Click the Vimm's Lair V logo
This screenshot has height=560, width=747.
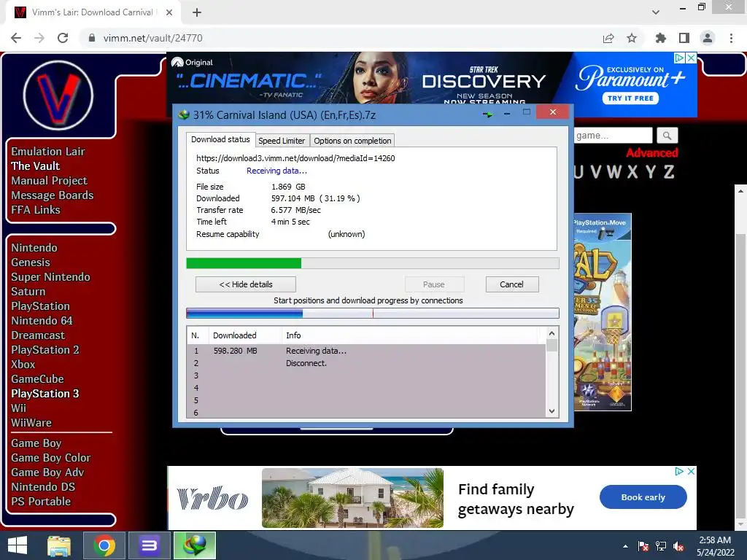[58, 96]
